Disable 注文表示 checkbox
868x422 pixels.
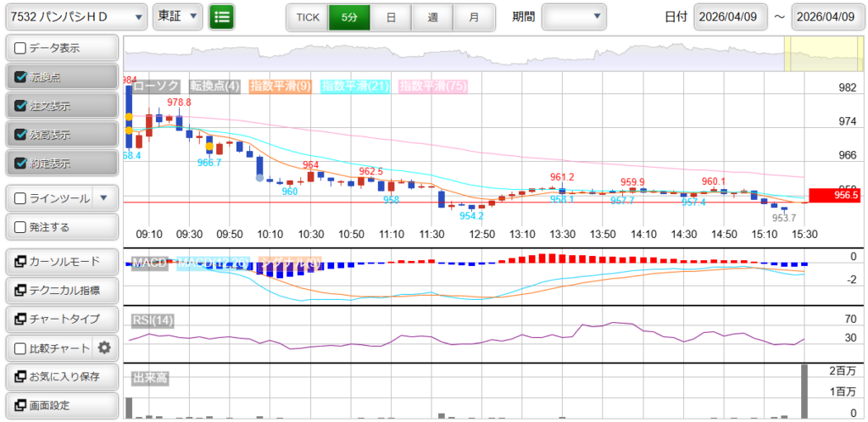click(x=20, y=106)
